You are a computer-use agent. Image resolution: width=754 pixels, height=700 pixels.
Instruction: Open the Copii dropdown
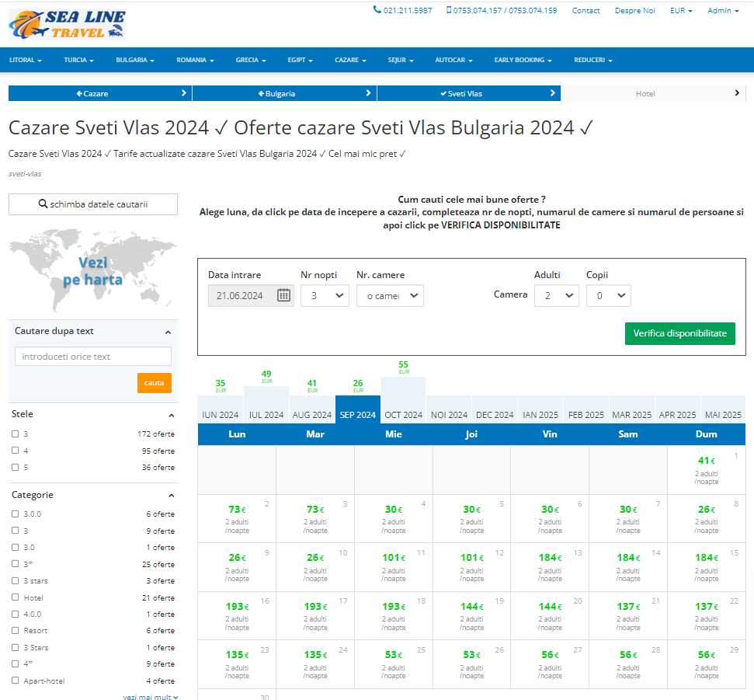pyautogui.click(x=608, y=295)
